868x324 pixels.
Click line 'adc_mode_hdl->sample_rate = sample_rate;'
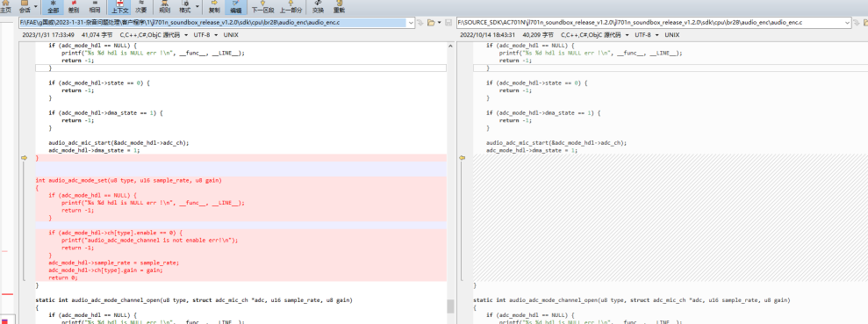pos(113,263)
